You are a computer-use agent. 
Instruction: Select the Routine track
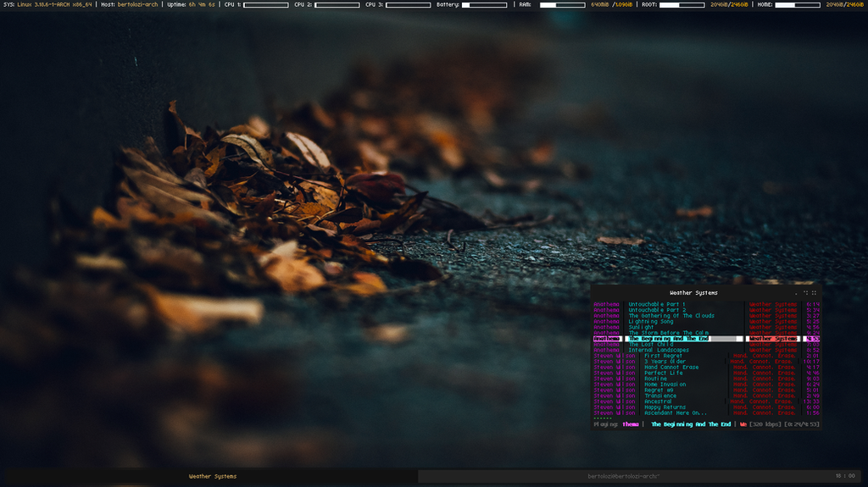point(655,379)
